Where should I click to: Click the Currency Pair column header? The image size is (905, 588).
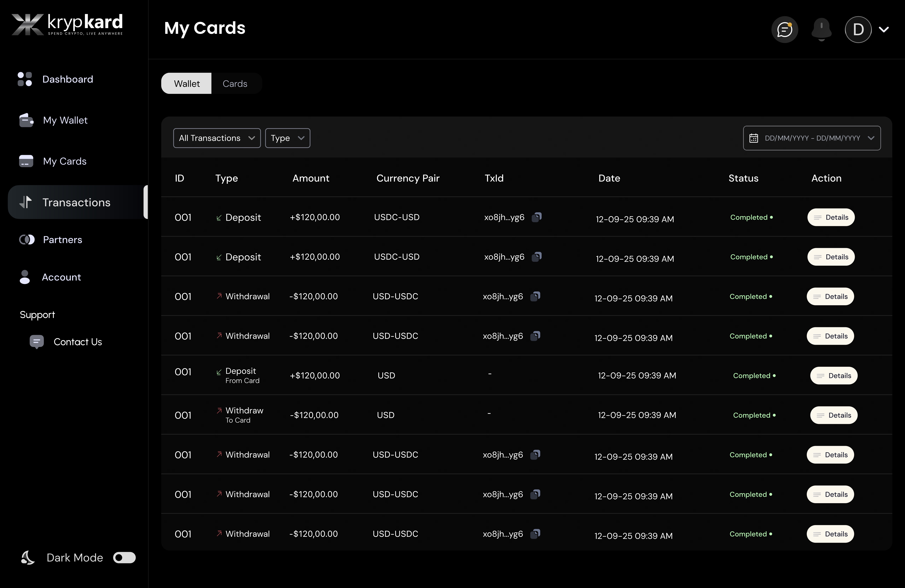[408, 178]
